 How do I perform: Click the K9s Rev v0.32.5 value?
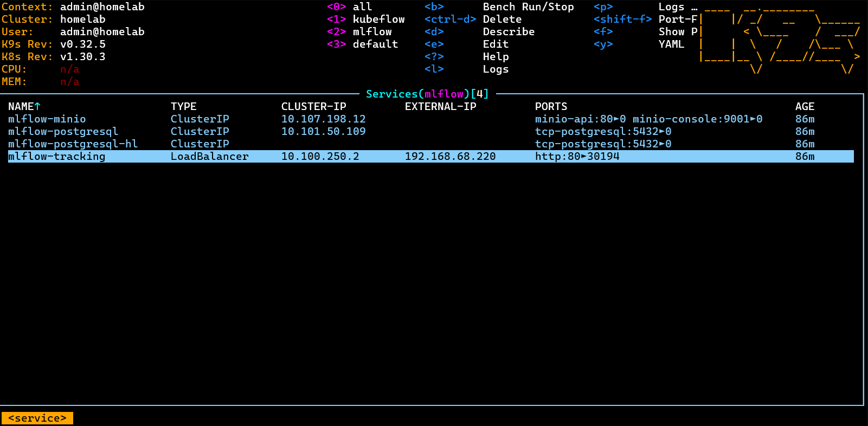(83, 44)
